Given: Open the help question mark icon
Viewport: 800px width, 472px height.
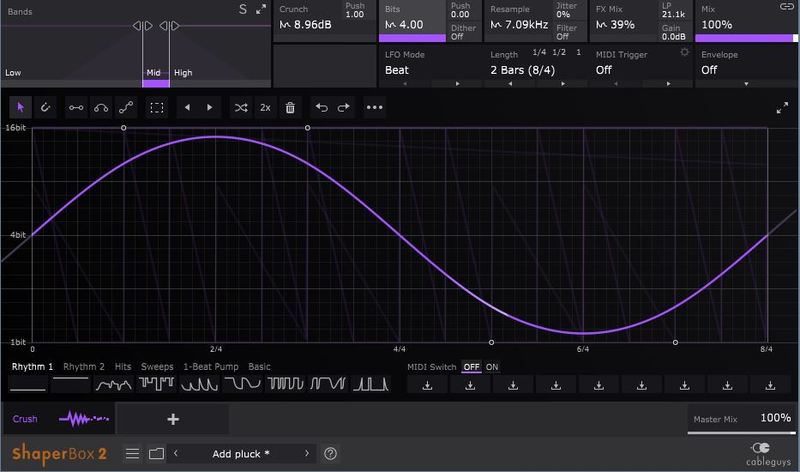Looking at the screenshot, I should point(331,454).
